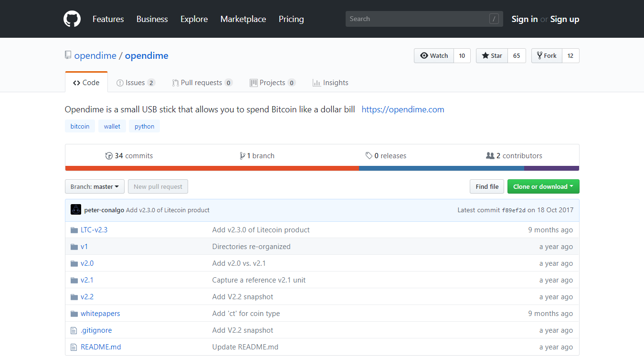Click the README.md file icon
644x359 pixels.
pyautogui.click(x=74, y=347)
